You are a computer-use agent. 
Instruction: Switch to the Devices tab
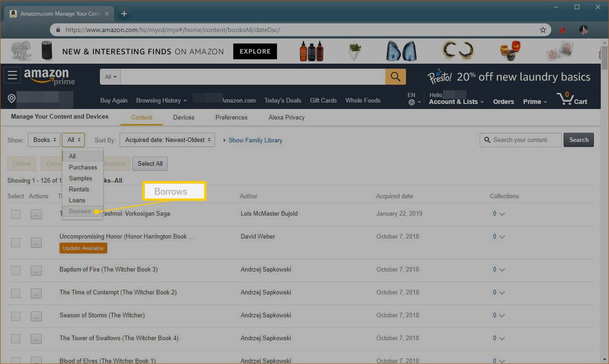(x=184, y=117)
